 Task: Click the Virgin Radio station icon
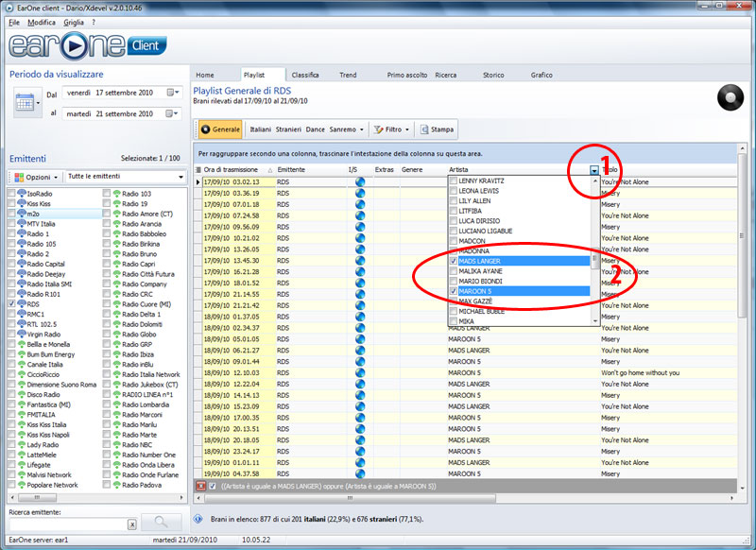(22, 334)
